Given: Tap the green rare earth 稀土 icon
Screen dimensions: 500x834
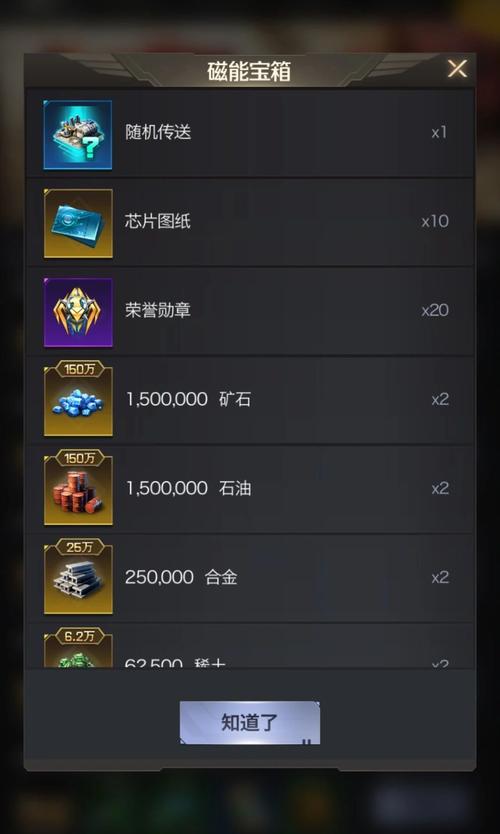Looking at the screenshot, I should pos(78,648).
